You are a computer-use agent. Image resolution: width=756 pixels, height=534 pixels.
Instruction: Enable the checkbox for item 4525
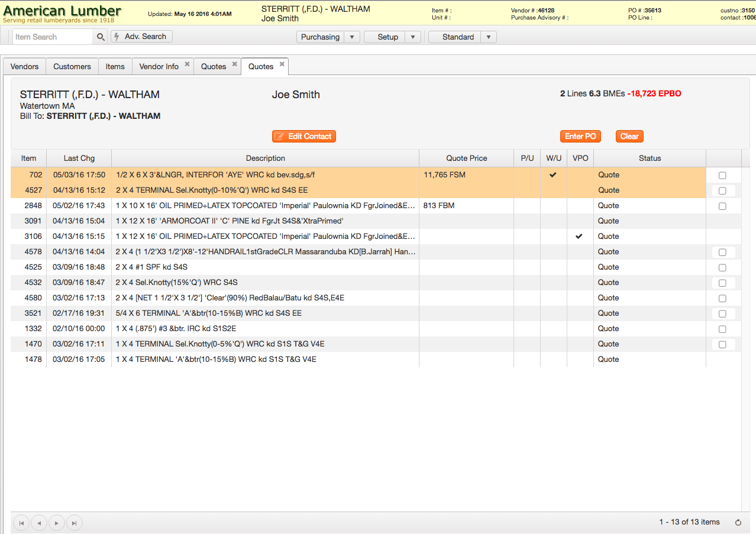(x=722, y=268)
